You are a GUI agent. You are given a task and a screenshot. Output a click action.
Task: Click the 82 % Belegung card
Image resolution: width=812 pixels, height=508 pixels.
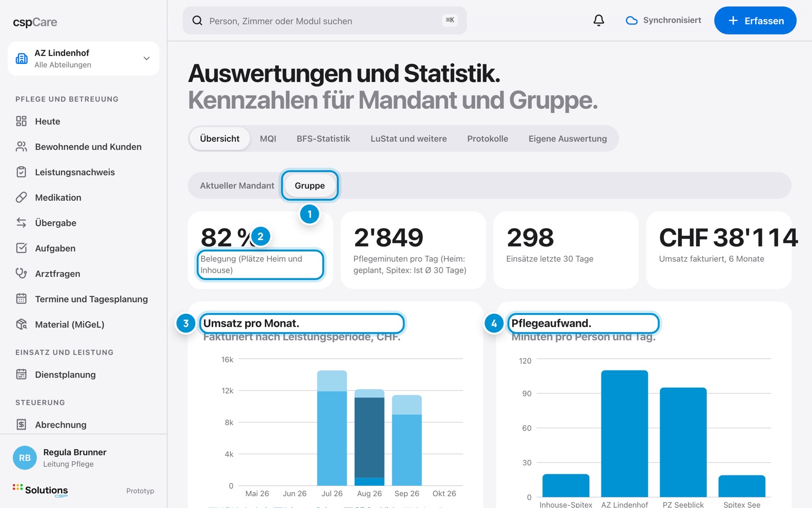point(260,250)
